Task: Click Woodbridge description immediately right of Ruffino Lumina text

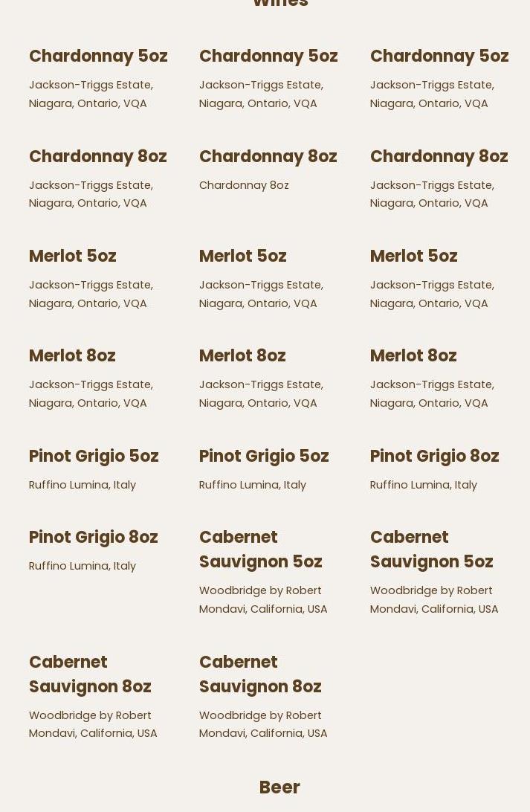Action: (x=262, y=599)
